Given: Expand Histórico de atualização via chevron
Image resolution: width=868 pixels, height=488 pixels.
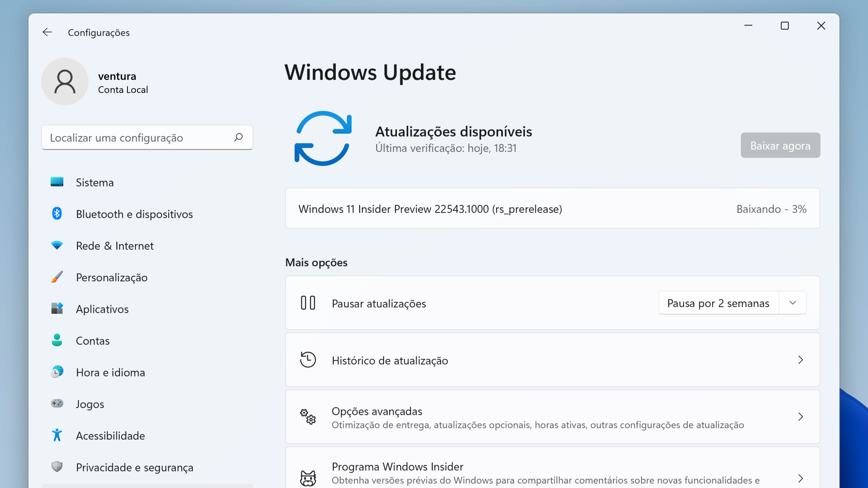Looking at the screenshot, I should 801,360.
